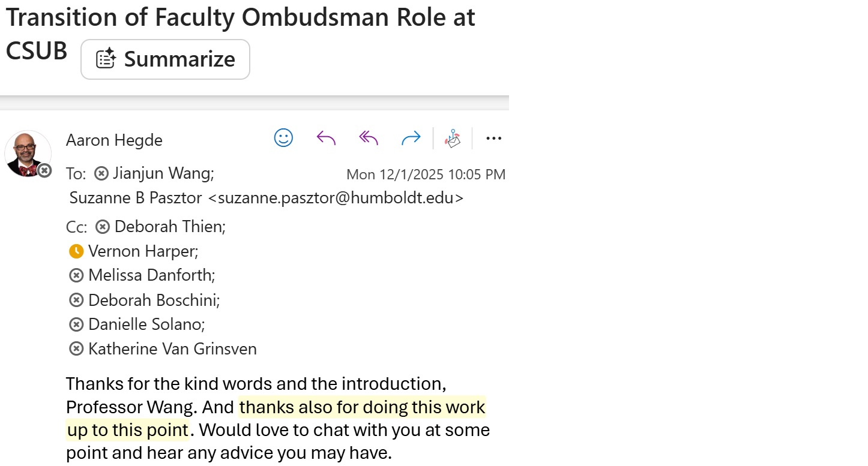
Task: Click the sender name Aaron Hegde
Action: [x=114, y=140]
